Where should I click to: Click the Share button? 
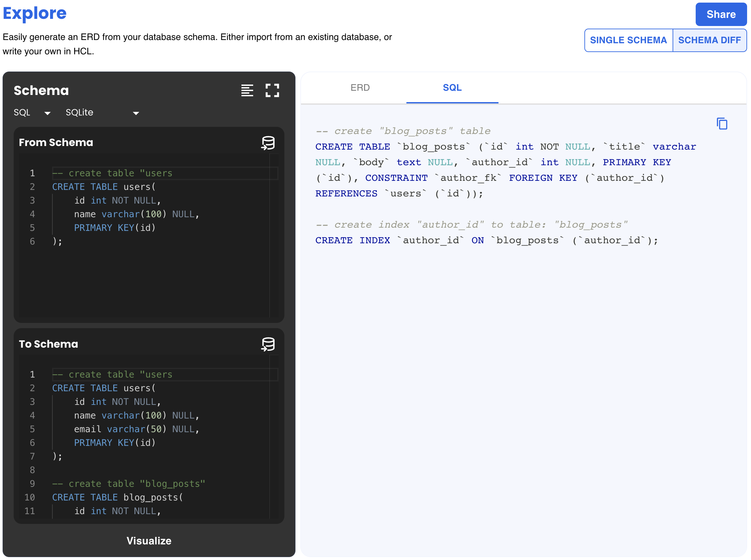coord(721,14)
